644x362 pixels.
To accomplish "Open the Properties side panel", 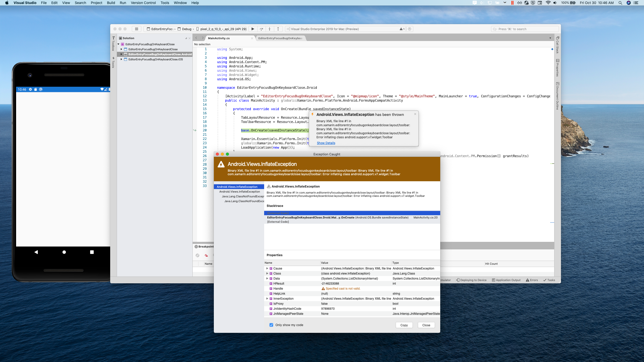I will (557, 68).
